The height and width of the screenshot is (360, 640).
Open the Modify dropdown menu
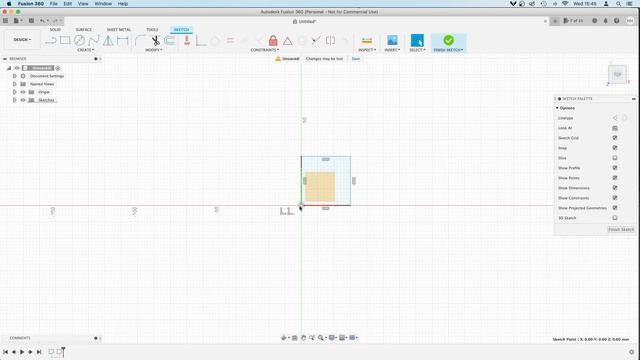(153, 50)
